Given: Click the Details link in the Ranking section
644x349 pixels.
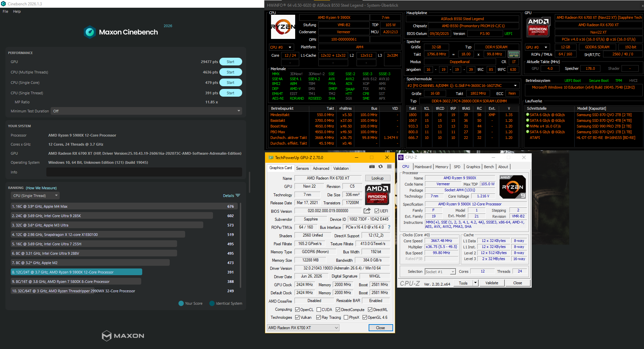Looking at the screenshot, I should pyautogui.click(x=231, y=196).
